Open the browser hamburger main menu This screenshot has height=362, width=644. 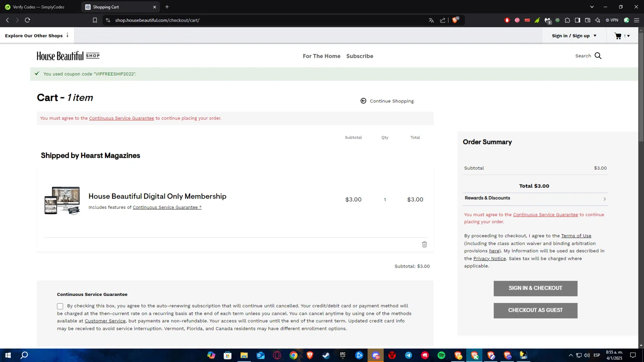637,20
